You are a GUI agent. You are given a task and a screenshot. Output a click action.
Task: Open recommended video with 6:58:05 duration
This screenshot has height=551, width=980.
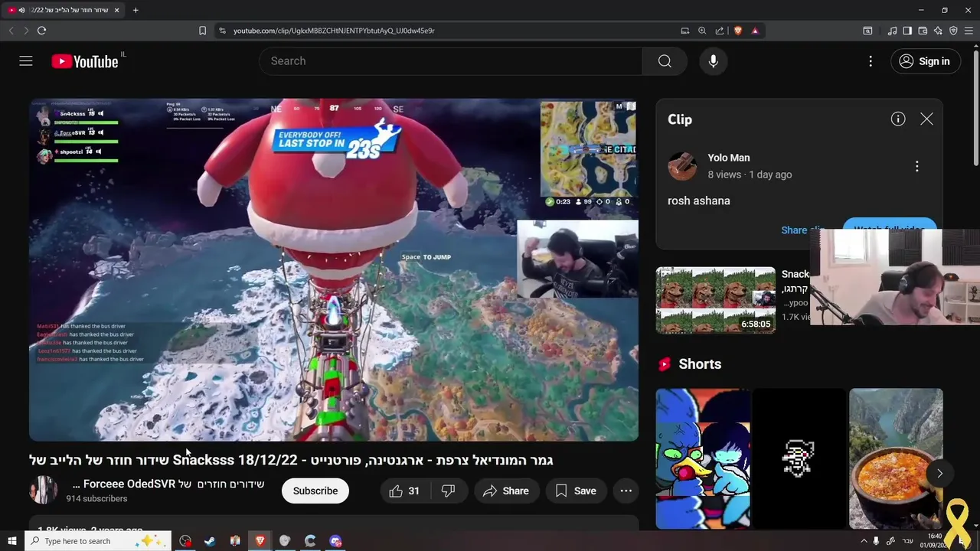715,300
